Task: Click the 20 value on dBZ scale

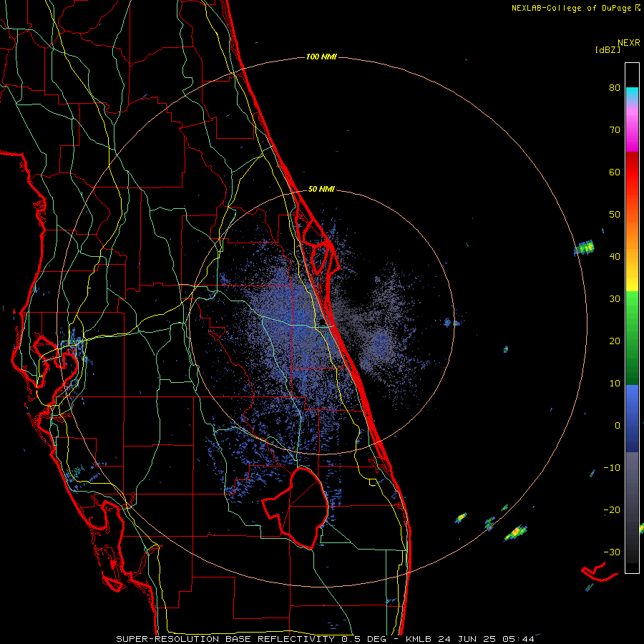Action: click(615, 341)
